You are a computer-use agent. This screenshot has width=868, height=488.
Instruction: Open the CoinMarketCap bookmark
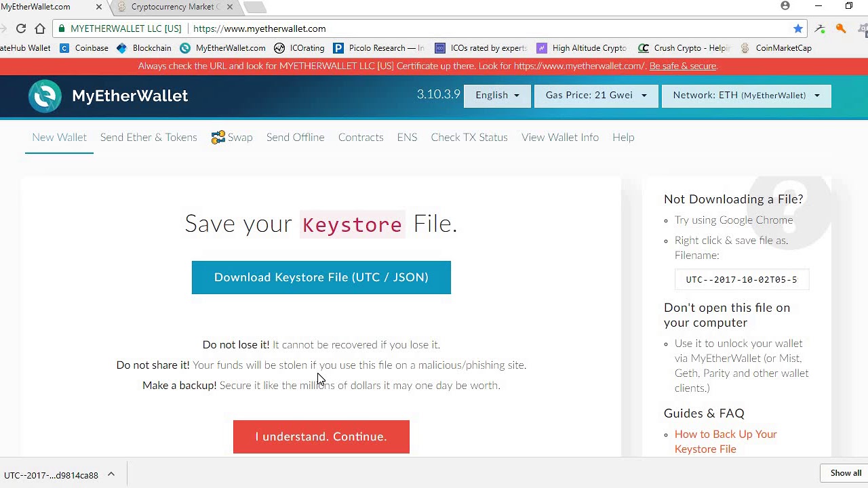(x=776, y=48)
